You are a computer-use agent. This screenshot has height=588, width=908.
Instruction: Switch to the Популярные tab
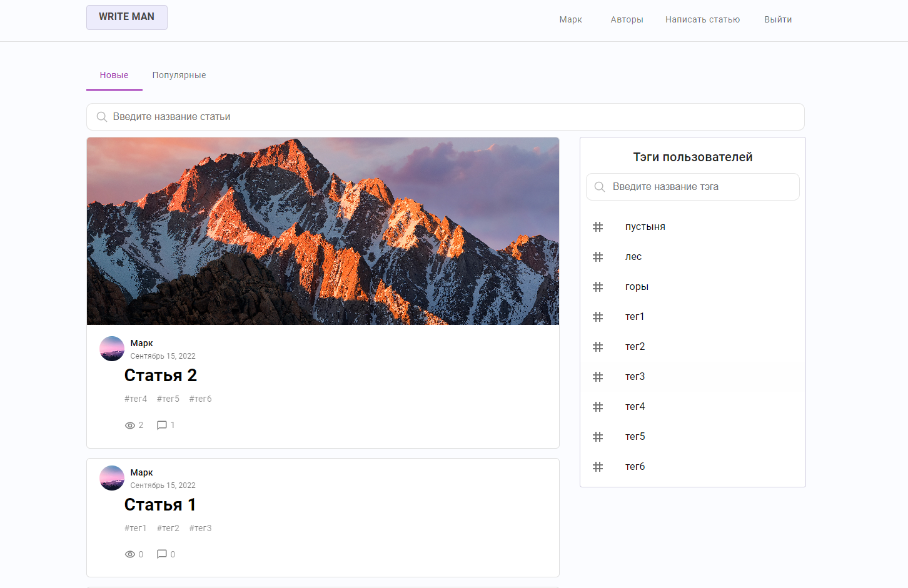coord(179,75)
